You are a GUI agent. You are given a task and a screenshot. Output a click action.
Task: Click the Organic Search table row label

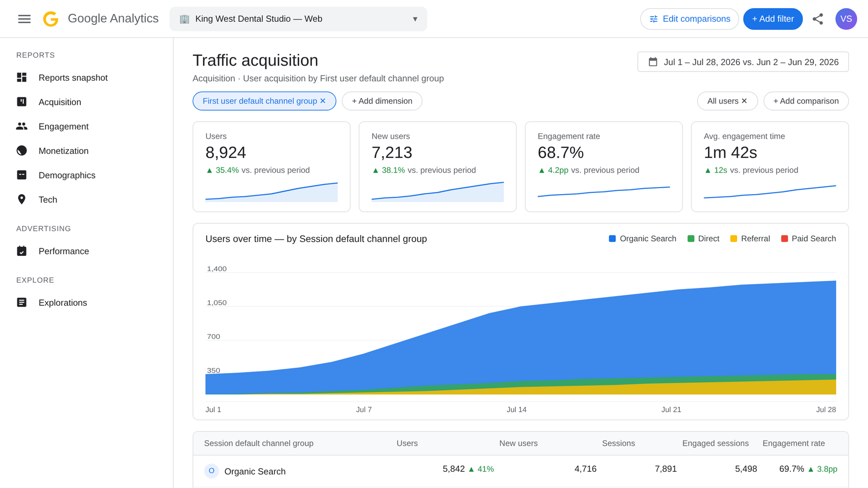click(255, 471)
